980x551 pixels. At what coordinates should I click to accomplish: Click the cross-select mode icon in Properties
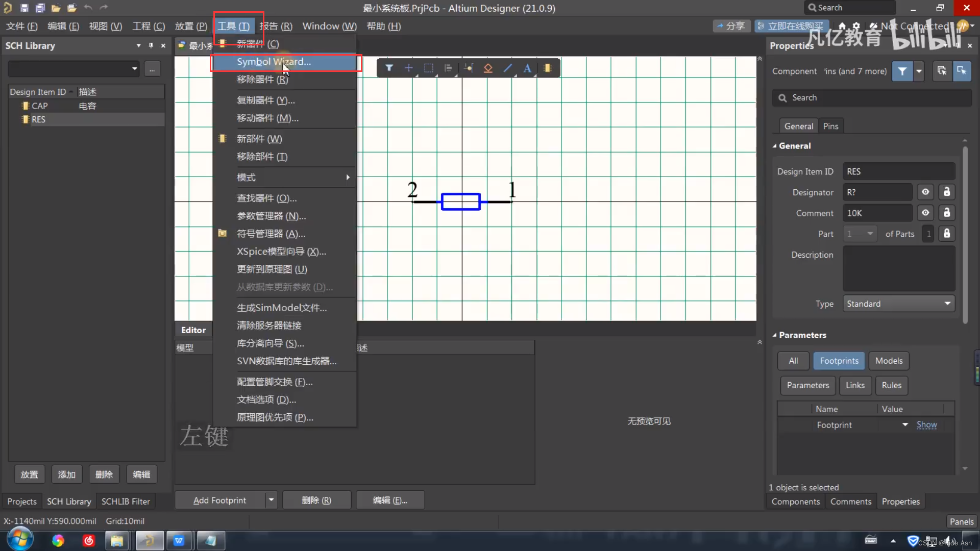942,71
